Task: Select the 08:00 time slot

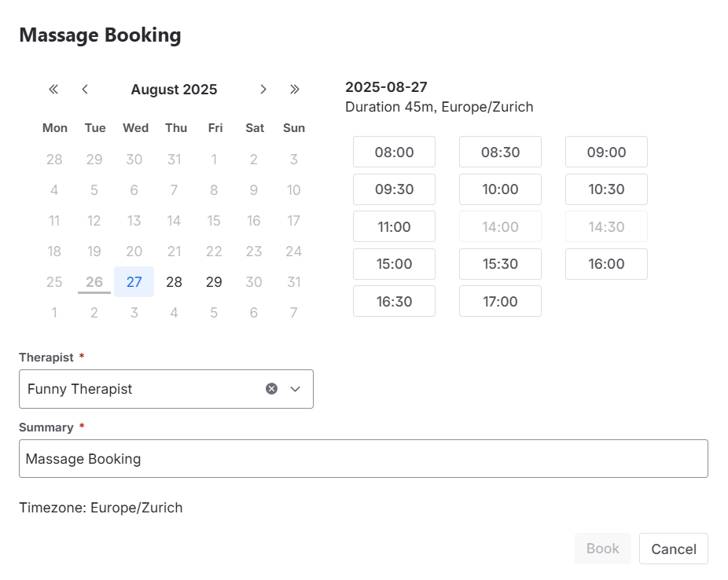Action: pyautogui.click(x=394, y=152)
